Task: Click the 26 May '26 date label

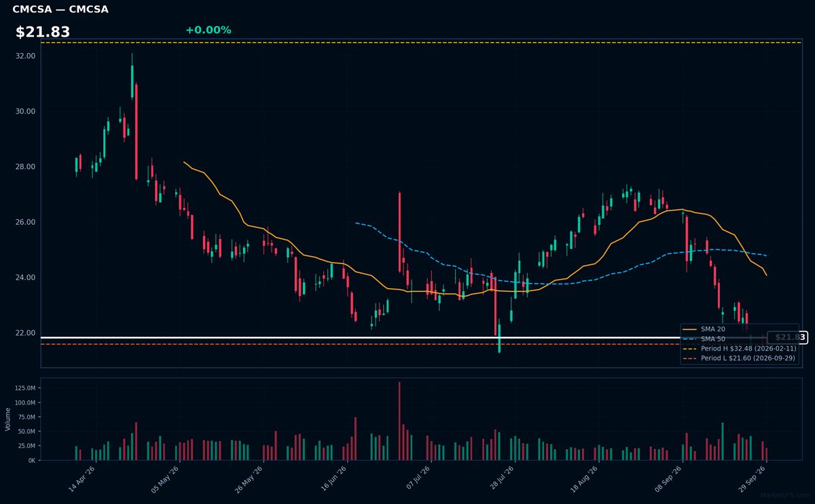Action: 249,479
